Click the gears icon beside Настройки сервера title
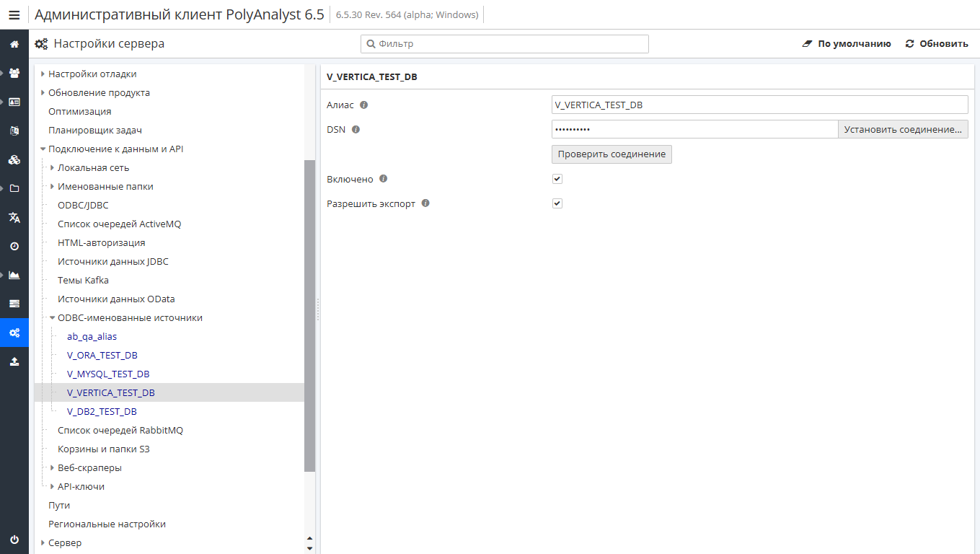Screen dimensions: 980x554 (42, 44)
